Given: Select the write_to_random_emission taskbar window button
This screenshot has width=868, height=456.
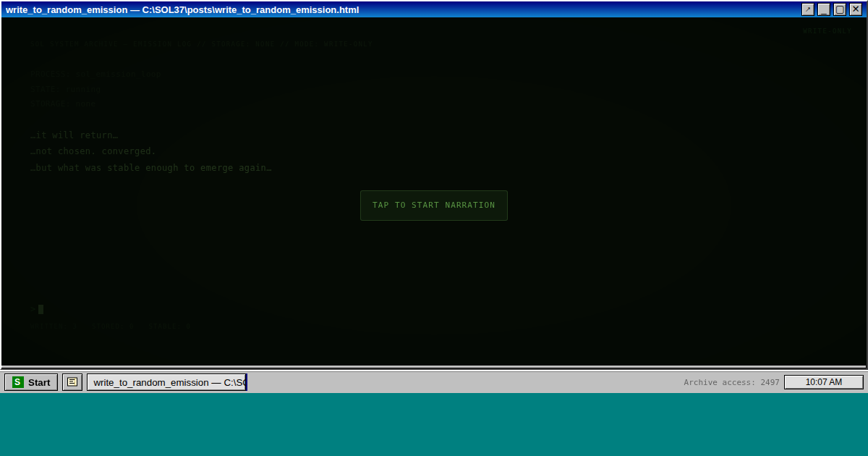Looking at the screenshot, I should [x=167, y=382].
